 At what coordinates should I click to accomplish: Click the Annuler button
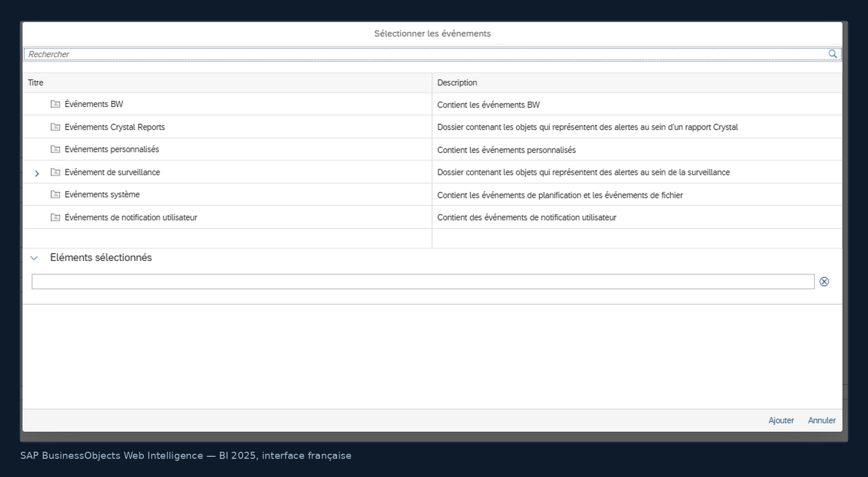click(x=822, y=420)
